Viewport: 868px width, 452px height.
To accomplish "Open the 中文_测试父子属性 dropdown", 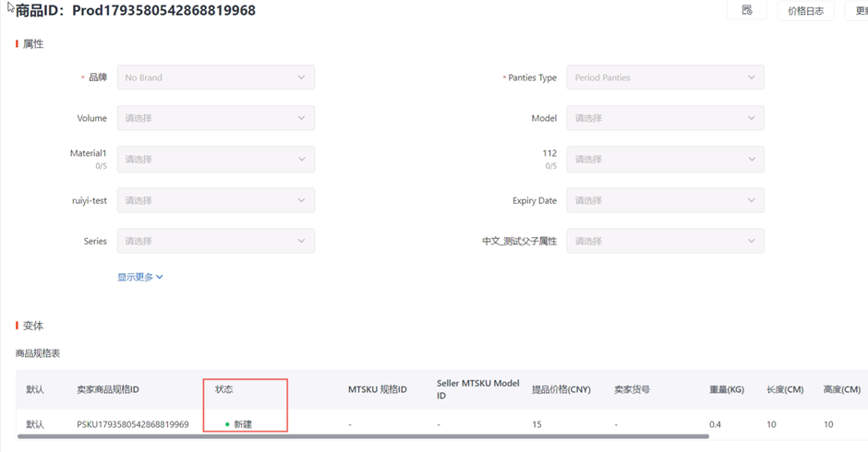I will point(665,241).
